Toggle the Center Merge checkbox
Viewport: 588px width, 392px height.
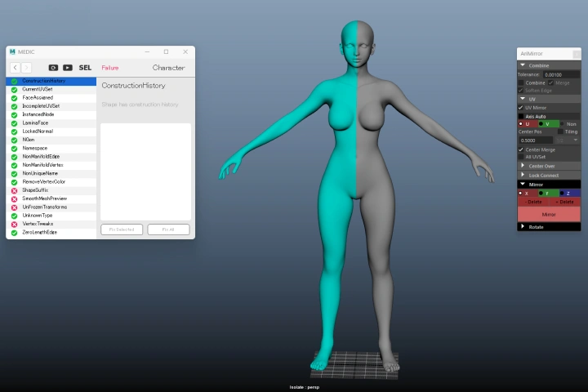tap(521, 149)
